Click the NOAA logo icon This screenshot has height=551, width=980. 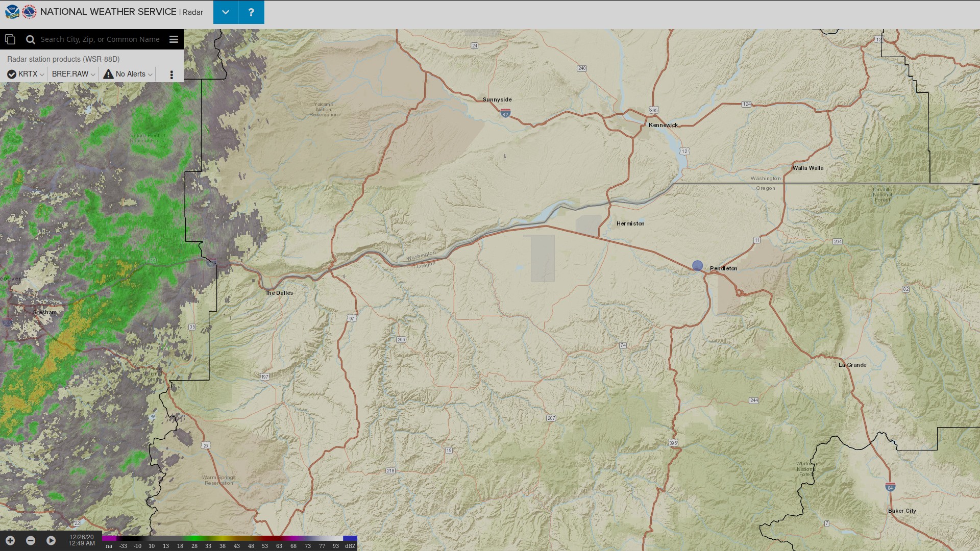(x=12, y=12)
